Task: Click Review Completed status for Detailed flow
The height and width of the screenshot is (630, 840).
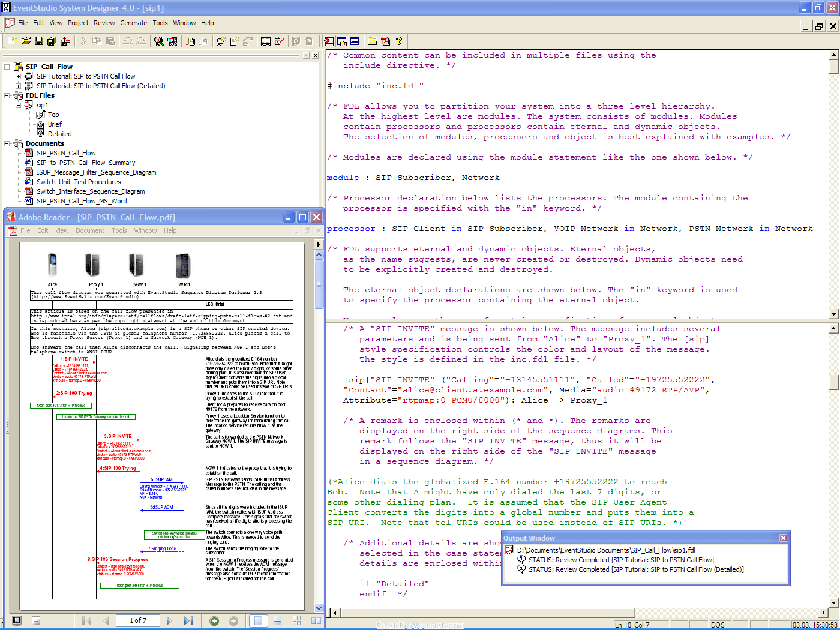Action: click(x=635, y=569)
